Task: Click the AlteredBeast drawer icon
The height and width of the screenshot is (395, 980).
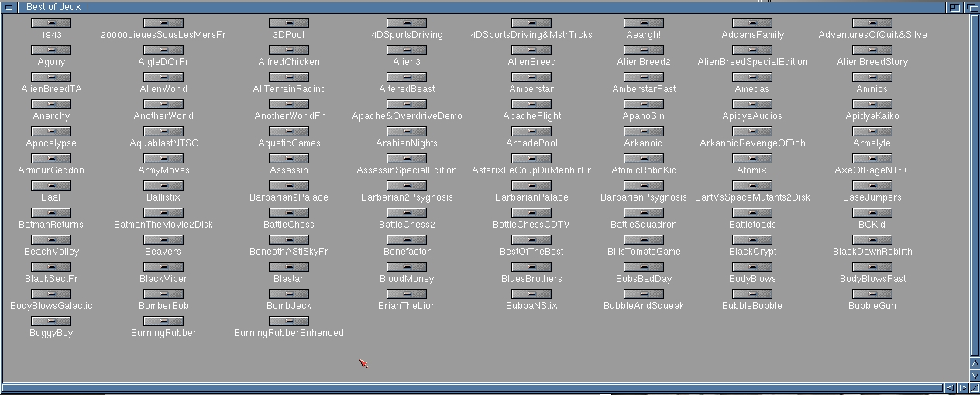Action: coord(407,77)
